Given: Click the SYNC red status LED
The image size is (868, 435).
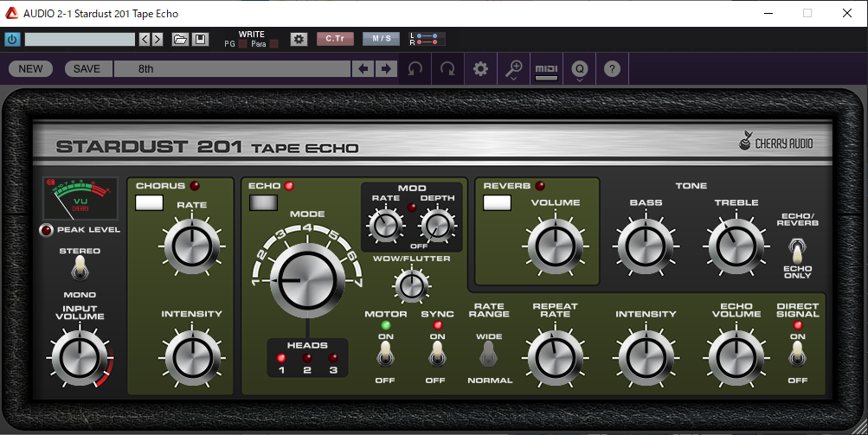Looking at the screenshot, I should (x=437, y=325).
